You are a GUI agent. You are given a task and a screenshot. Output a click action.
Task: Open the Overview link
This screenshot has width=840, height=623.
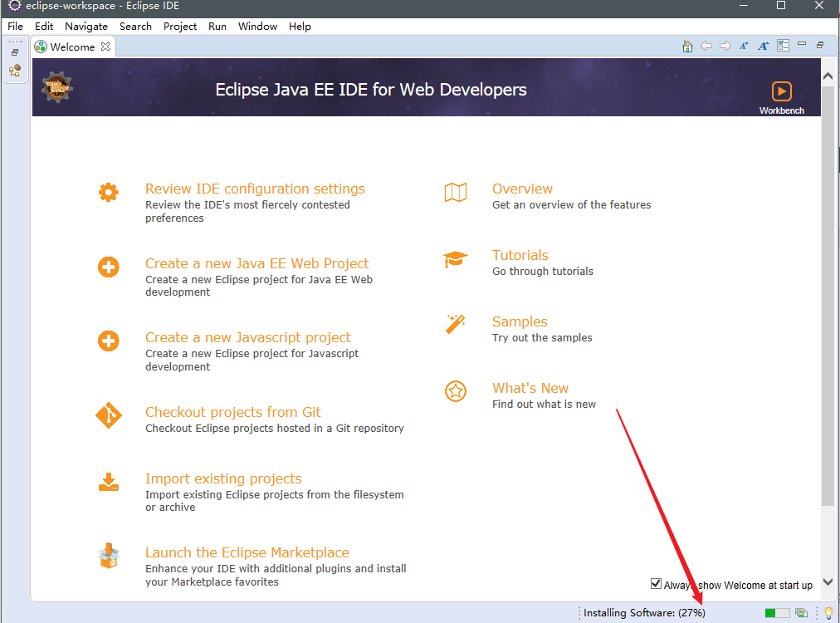[x=522, y=189]
